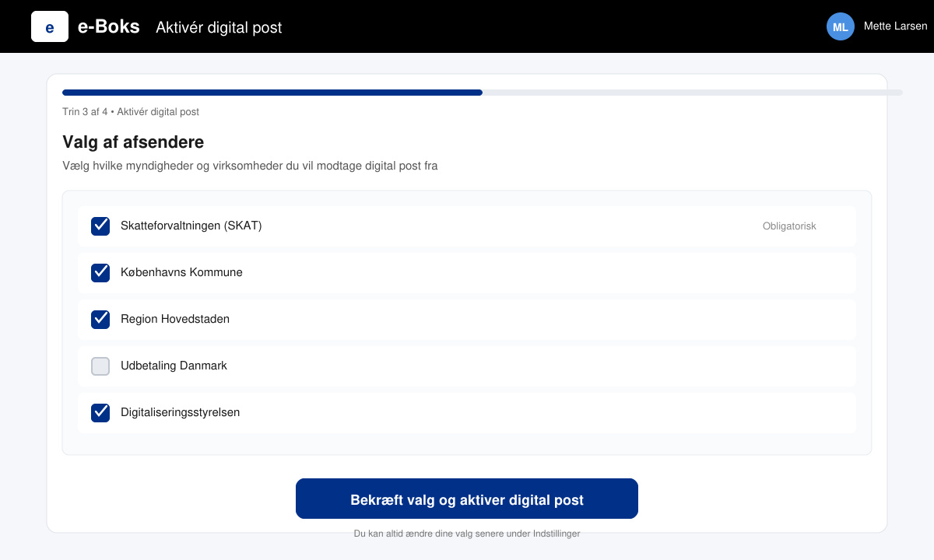Click the Københavns Kommune label
The width and height of the screenshot is (934, 560).
click(x=181, y=273)
